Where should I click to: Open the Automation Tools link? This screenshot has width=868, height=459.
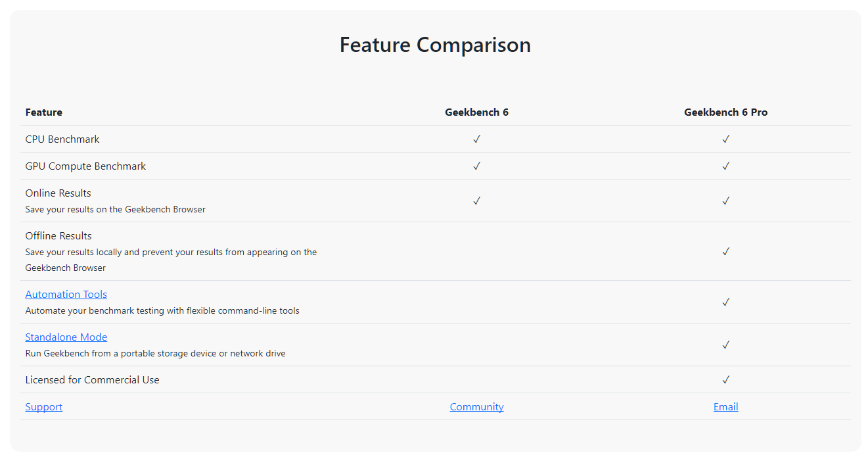coord(66,295)
